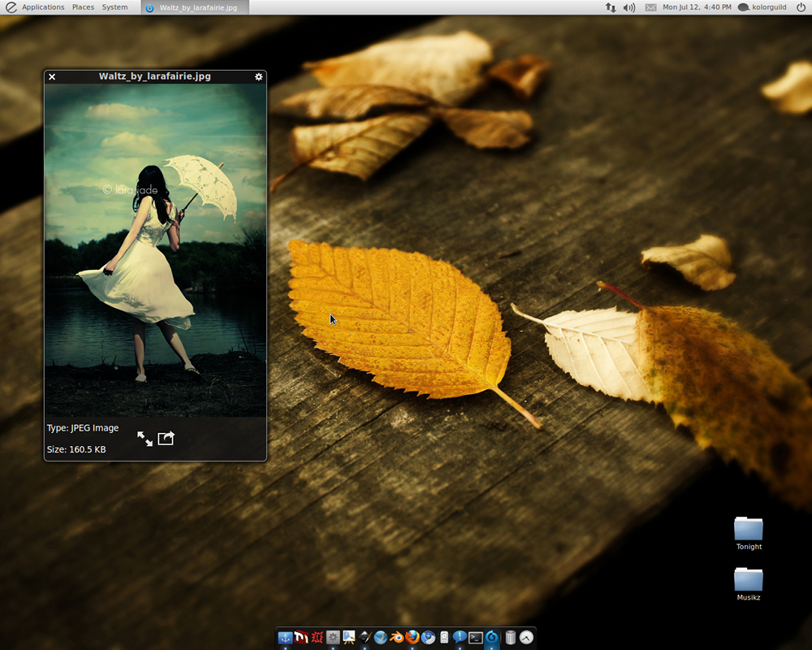The width and height of the screenshot is (812, 650).
Task: Open the preview settings gear menu
Action: 259,76
